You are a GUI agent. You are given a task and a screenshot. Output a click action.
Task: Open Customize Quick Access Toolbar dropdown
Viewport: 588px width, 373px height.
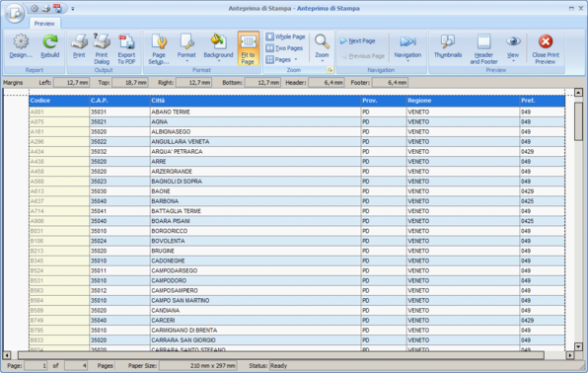point(73,9)
